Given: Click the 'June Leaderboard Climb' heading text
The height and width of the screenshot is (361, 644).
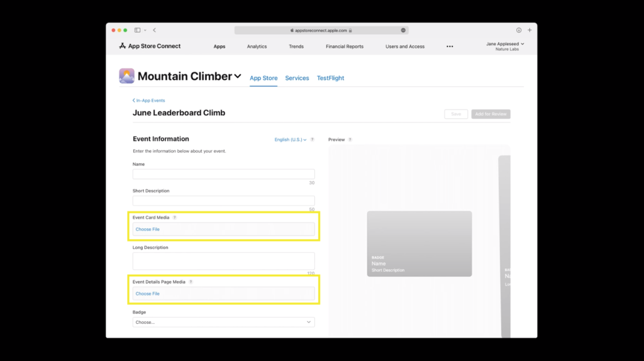Looking at the screenshot, I should pos(179,113).
